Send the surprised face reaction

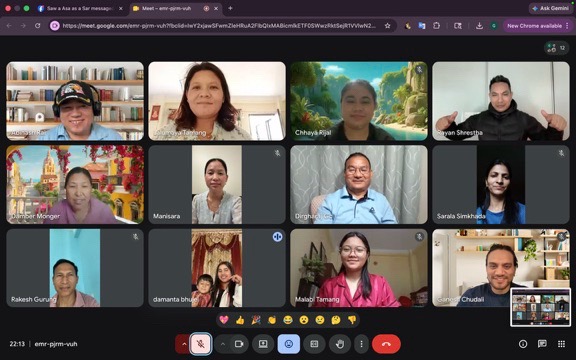tap(304, 320)
